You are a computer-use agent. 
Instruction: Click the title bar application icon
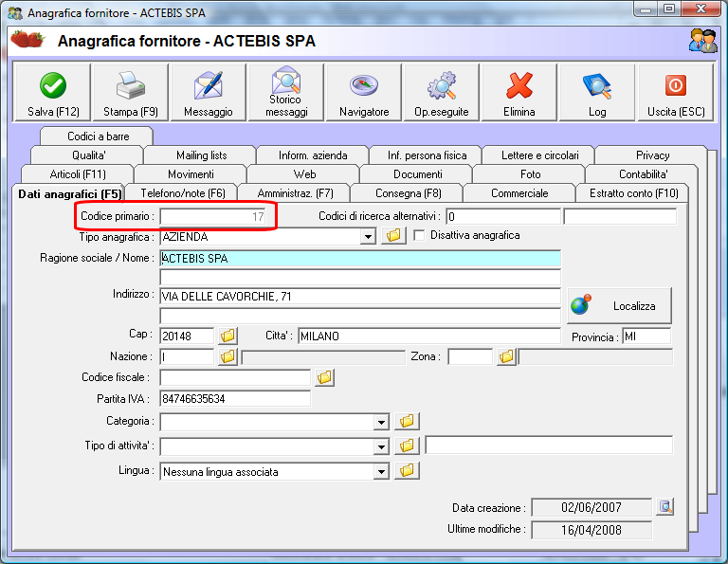click(15, 13)
